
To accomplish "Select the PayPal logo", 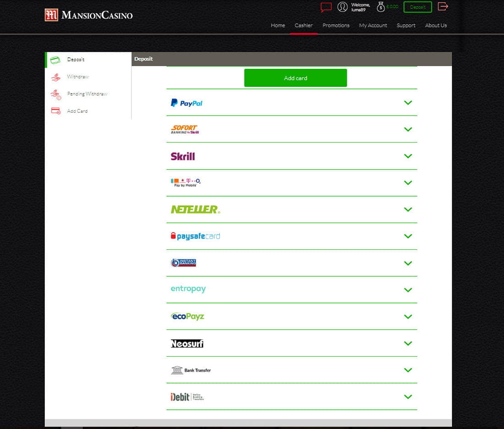I will click(x=186, y=103).
